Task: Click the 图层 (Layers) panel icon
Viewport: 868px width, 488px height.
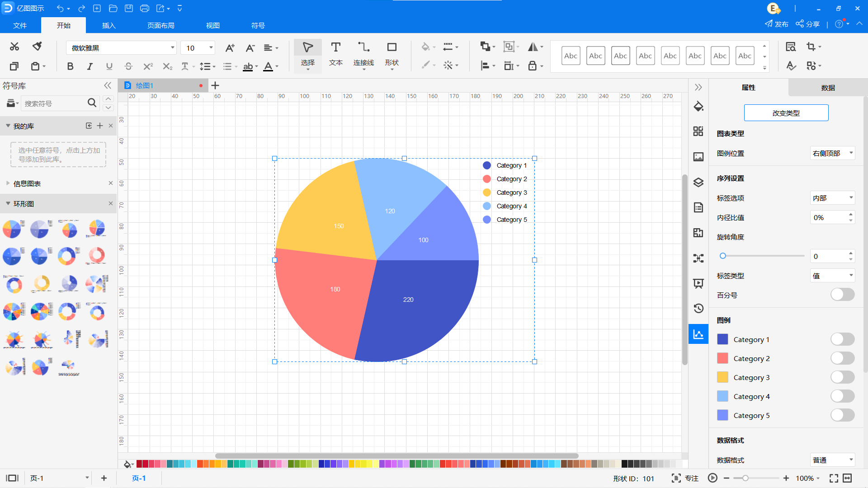Action: (698, 181)
